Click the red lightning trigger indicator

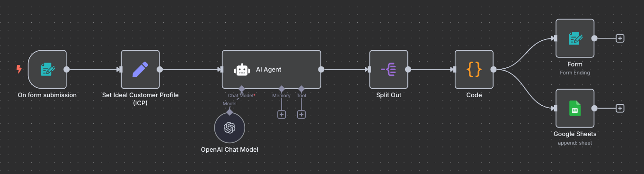pyautogui.click(x=19, y=69)
